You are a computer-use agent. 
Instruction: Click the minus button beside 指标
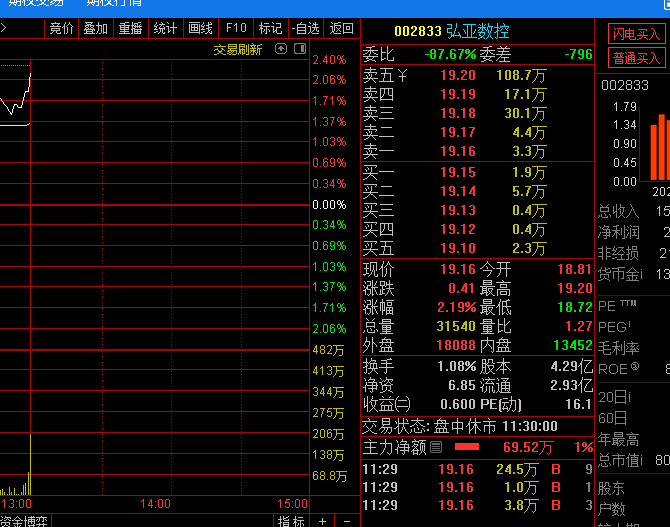coord(347,521)
